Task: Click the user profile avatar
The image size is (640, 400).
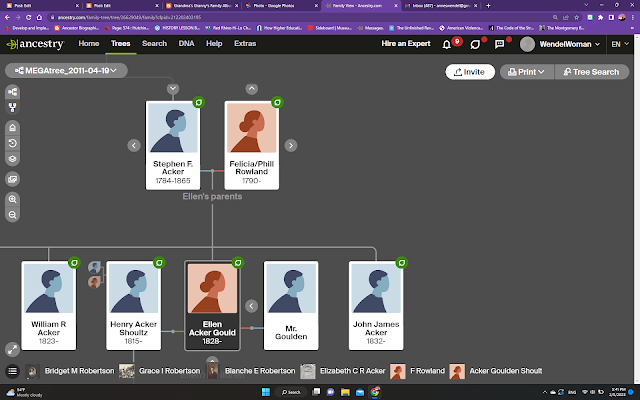Action: [x=527, y=44]
